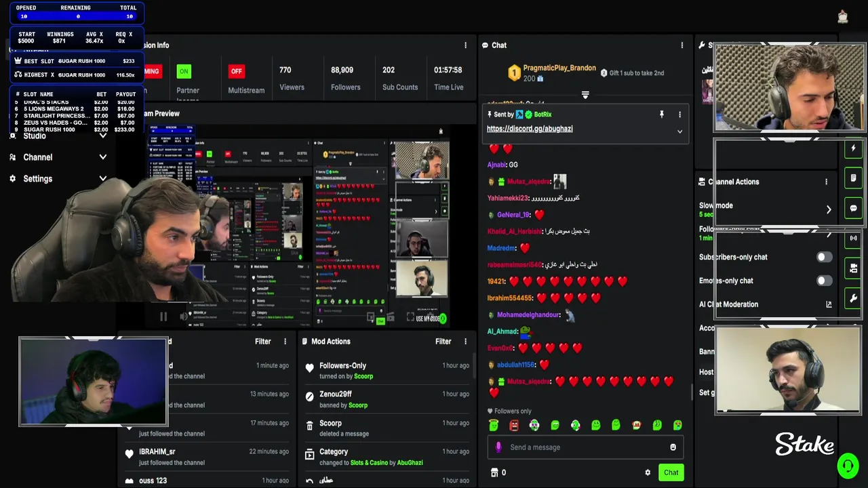
Task: Click chat username Evan0x0
Action: [500, 348]
